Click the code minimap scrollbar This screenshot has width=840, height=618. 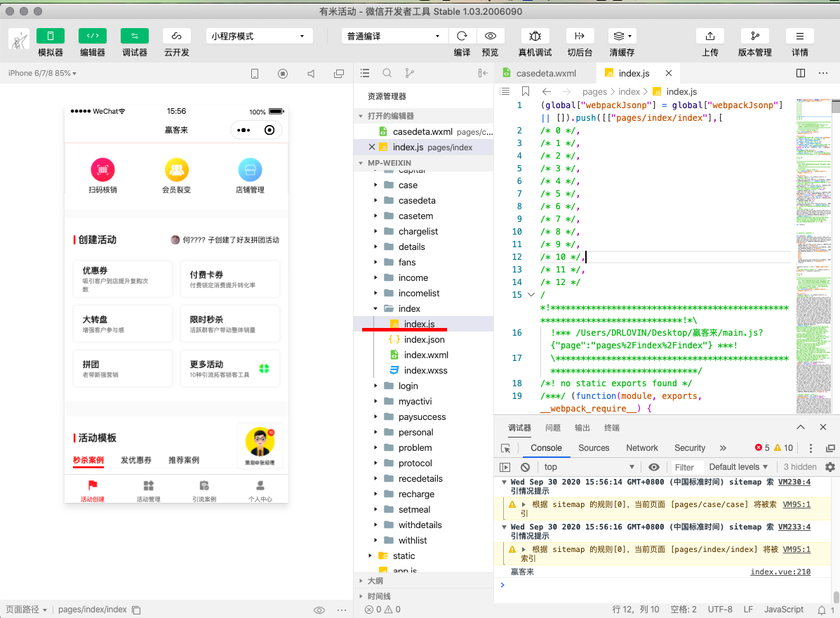click(836, 107)
